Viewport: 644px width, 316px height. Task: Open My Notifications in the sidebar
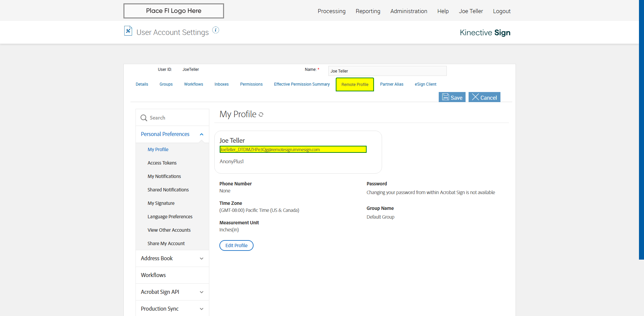[x=164, y=176]
